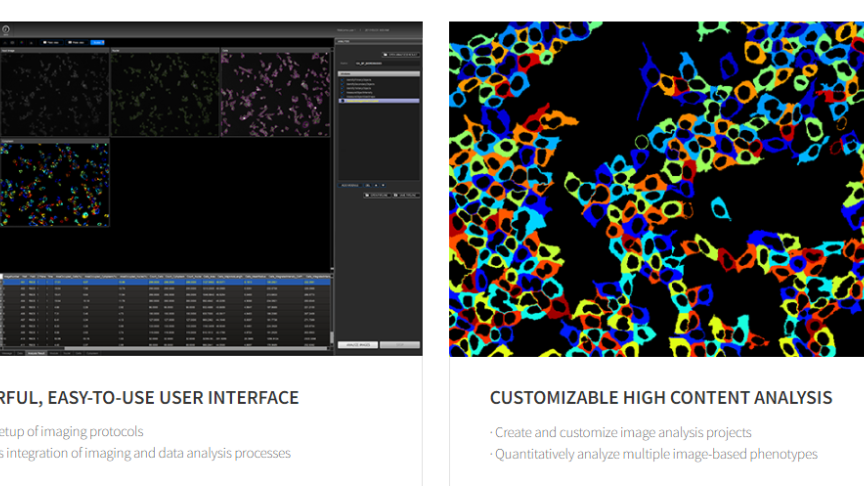The height and width of the screenshot is (486, 864).
Task: Click the Analyze Images button in screenshot
Action: click(x=358, y=345)
